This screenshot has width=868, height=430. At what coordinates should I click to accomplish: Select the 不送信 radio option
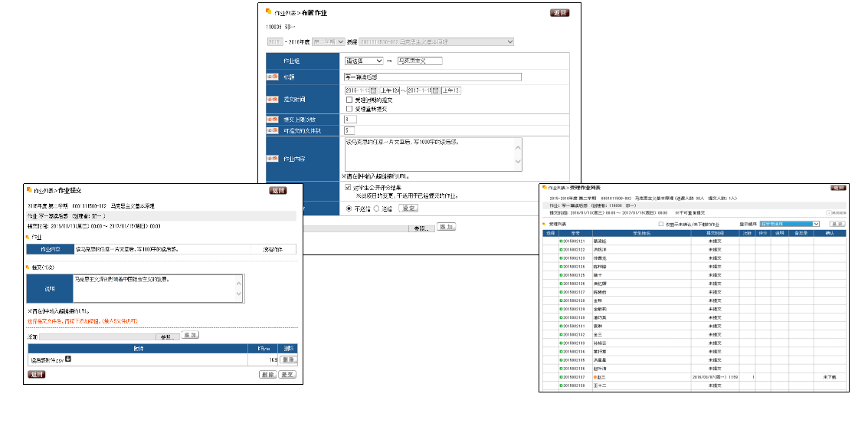pos(349,208)
